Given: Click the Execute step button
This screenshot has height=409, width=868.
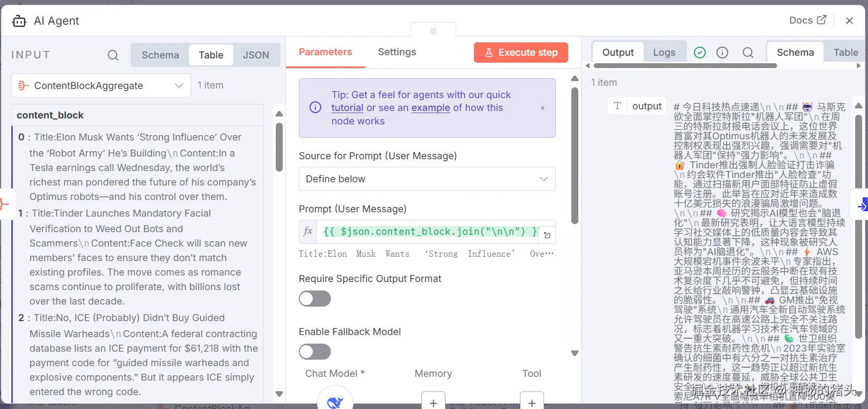Looking at the screenshot, I should [521, 53].
